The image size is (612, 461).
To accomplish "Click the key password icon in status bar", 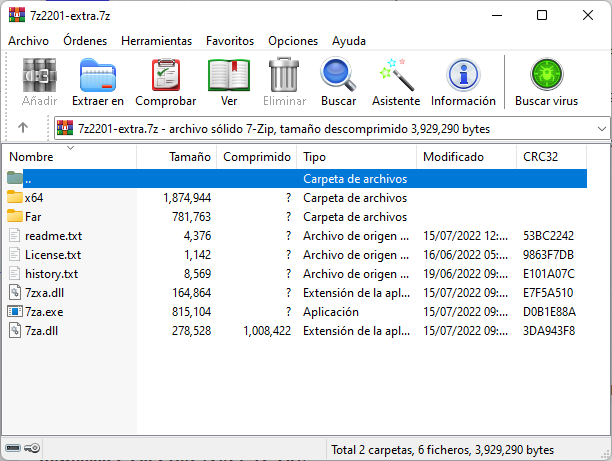I will click(x=32, y=448).
